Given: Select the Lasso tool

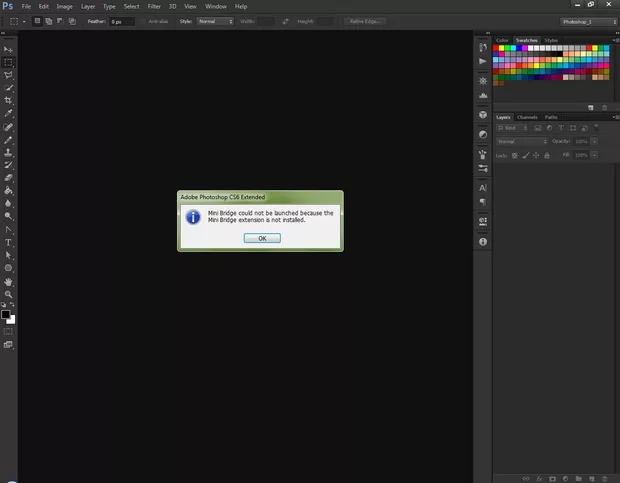Looking at the screenshot, I should point(9,75).
